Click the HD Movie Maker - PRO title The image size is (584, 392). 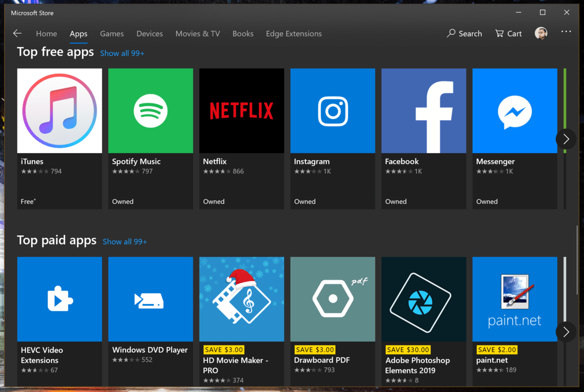[x=236, y=365]
